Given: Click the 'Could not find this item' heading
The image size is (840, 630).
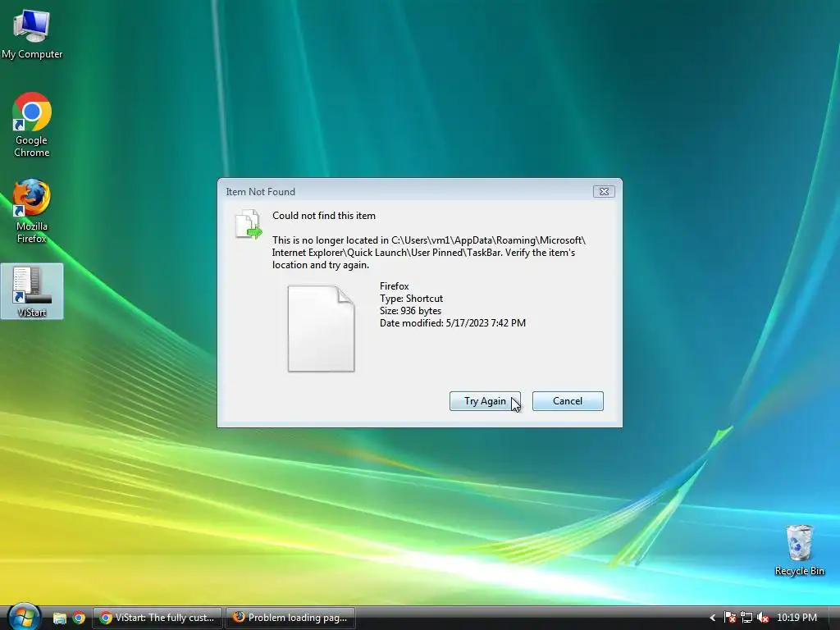Looking at the screenshot, I should click(x=323, y=216).
